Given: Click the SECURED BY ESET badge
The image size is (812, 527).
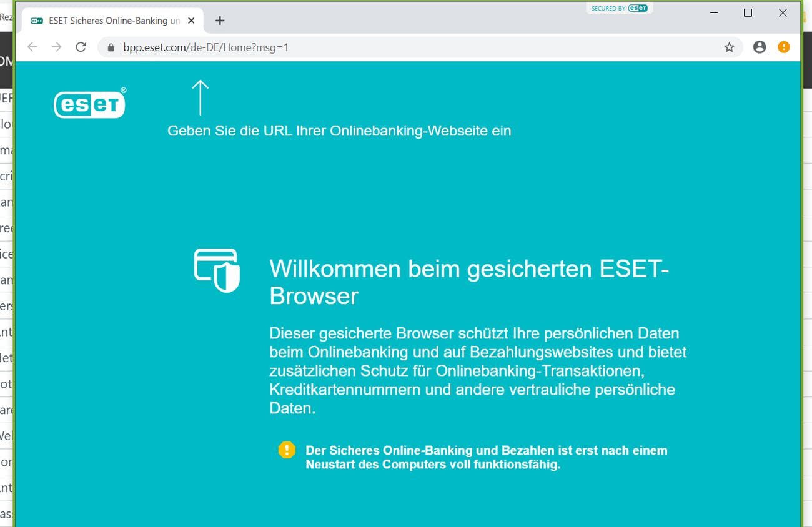Looking at the screenshot, I should click(619, 8).
